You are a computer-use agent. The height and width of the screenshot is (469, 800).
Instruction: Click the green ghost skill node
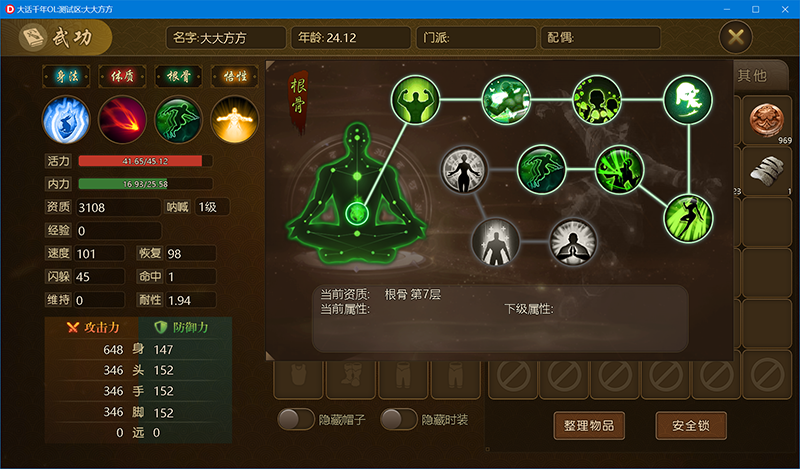[x=688, y=100]
